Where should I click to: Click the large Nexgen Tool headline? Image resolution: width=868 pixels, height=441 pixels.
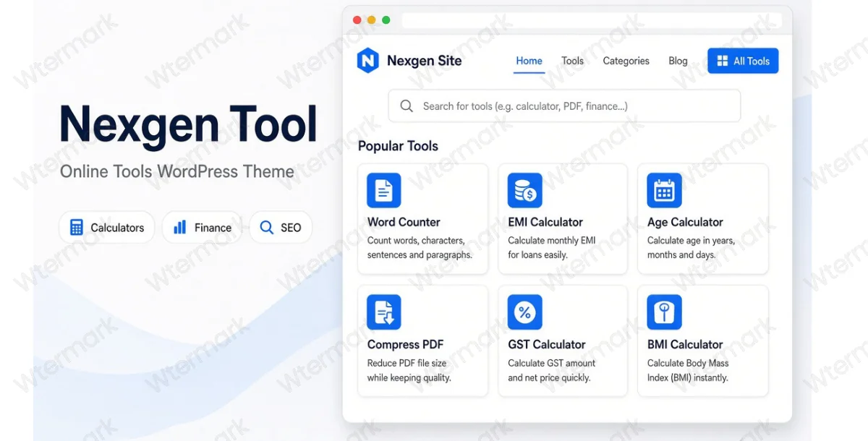tap(188, 124)
